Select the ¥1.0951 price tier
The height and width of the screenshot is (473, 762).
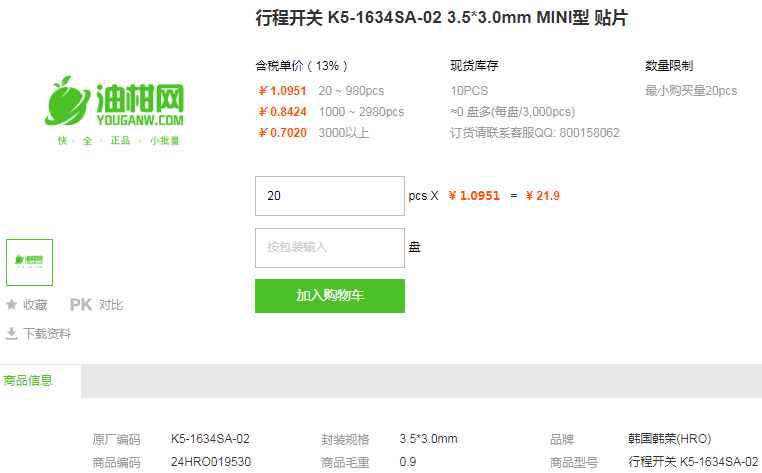[283, 90]
